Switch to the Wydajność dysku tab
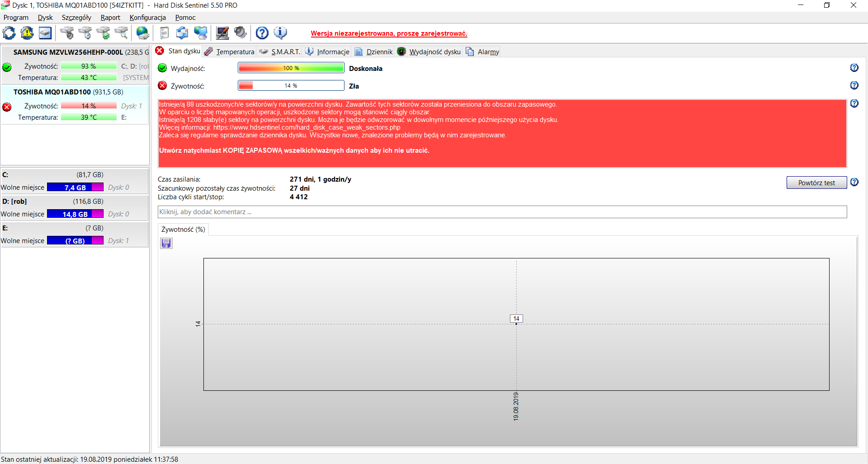868x464 pixels. (429, 52)
